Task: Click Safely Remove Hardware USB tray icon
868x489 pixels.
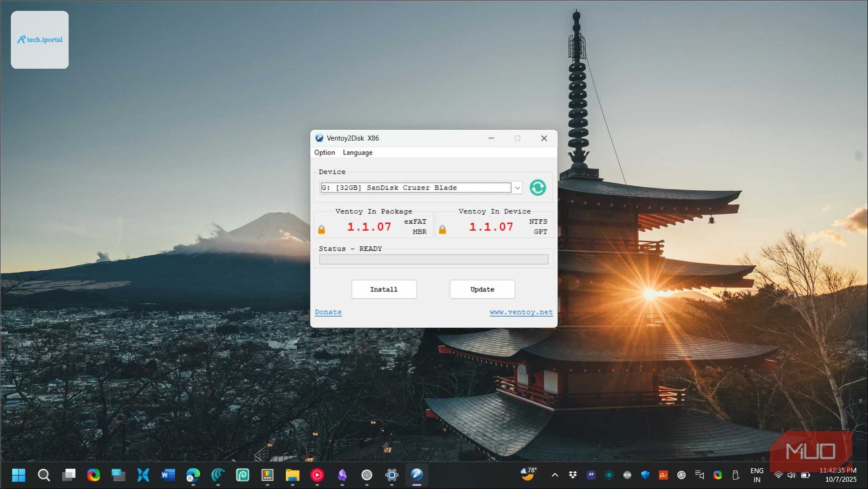Action: pyautogui.click(x=736, y=475)
